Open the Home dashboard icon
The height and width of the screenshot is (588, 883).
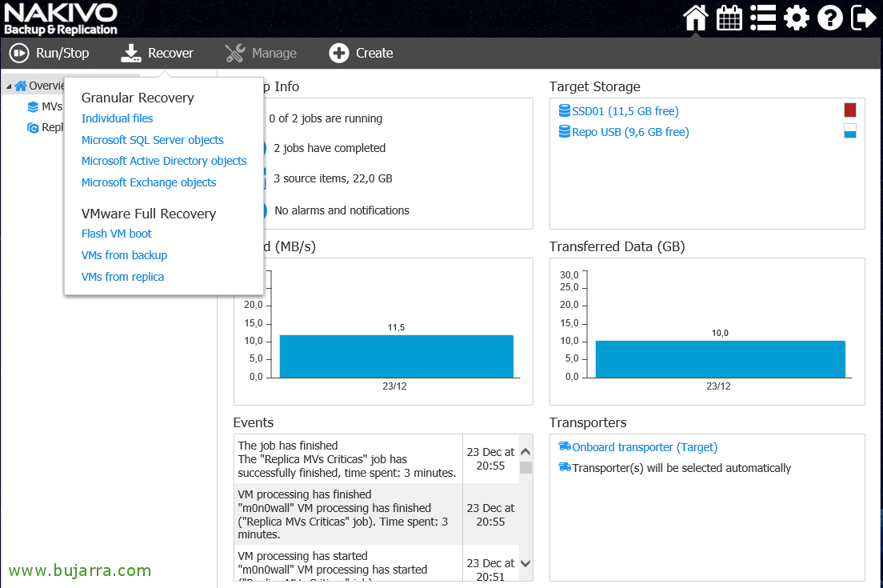[696, 18]
